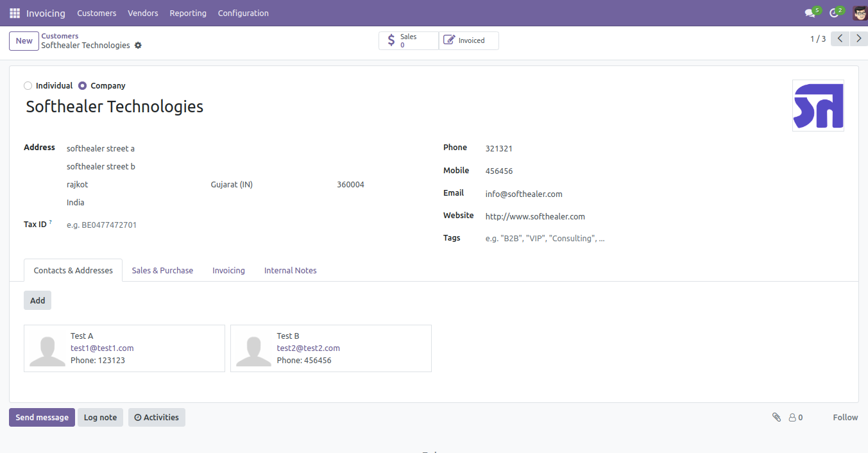Click the Phone: 456456 text on Test B card

[304, 360]
